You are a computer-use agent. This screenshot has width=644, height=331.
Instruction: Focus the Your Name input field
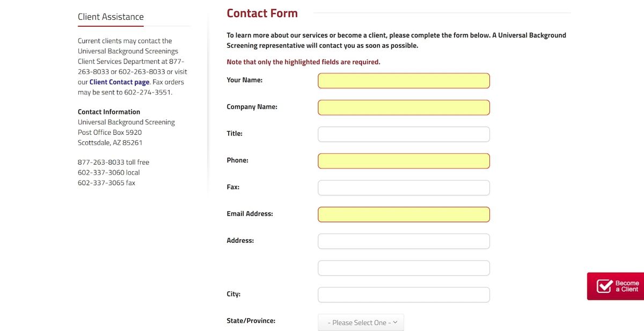404,81
